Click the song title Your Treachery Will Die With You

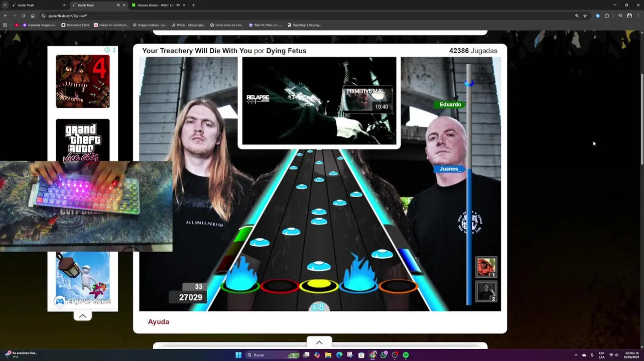click(x=197, y=51)
